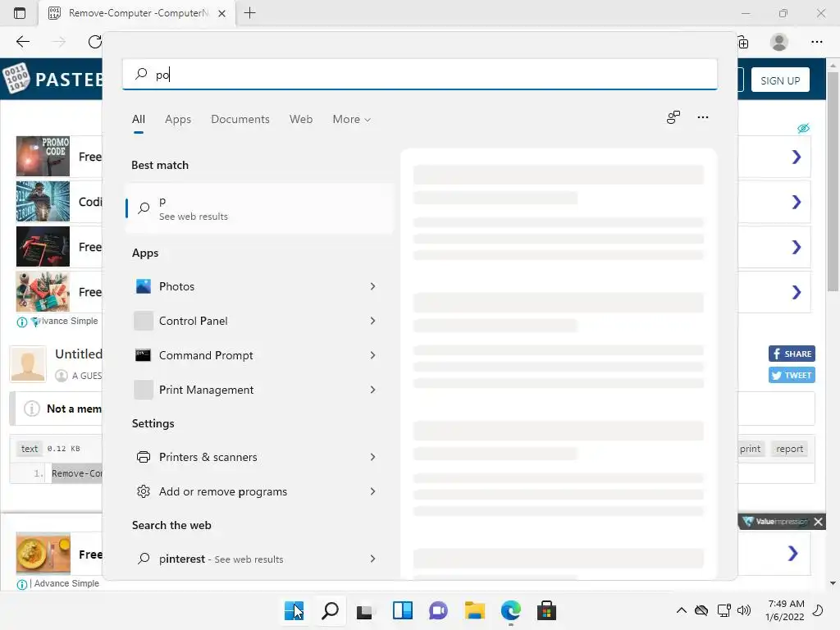Click taskbar Search magnifier icon

click(x=330, y=610)
